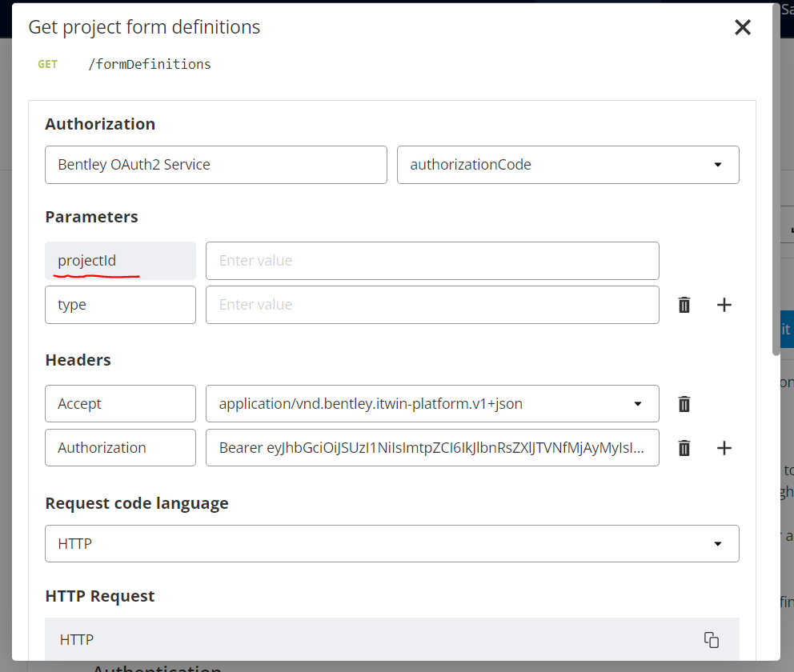Close the Get project form definitions dialog
Screen dimensions: 794x672
(743, 26)
